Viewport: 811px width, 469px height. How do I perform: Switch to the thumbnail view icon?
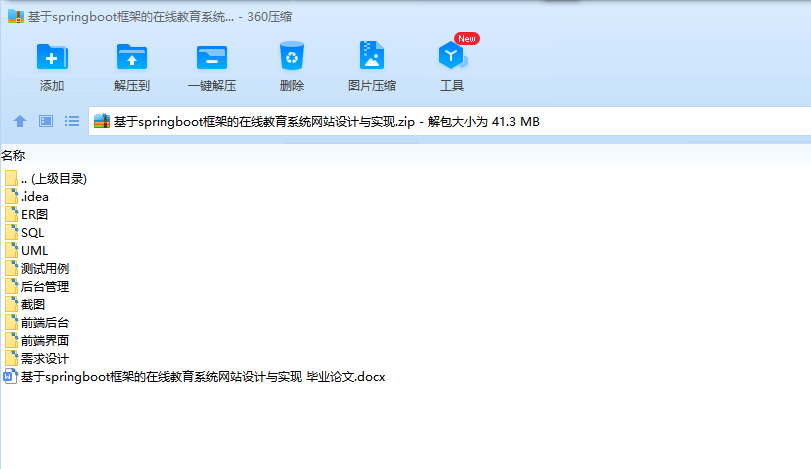pos(46,122)
